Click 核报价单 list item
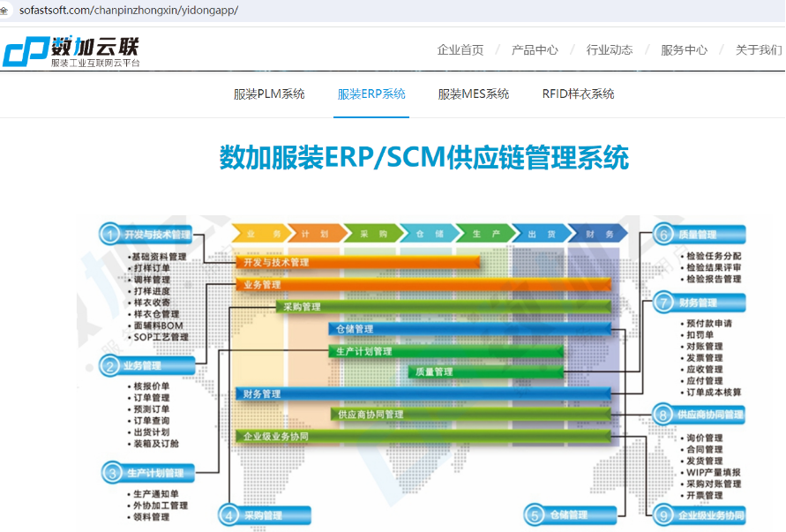The image size is (786, 532). click(150, 386)
